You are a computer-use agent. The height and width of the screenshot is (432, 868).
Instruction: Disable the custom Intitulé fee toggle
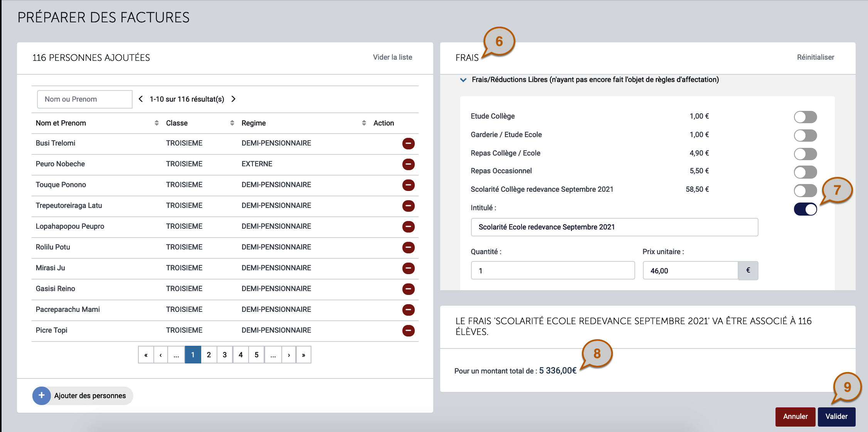805,209
